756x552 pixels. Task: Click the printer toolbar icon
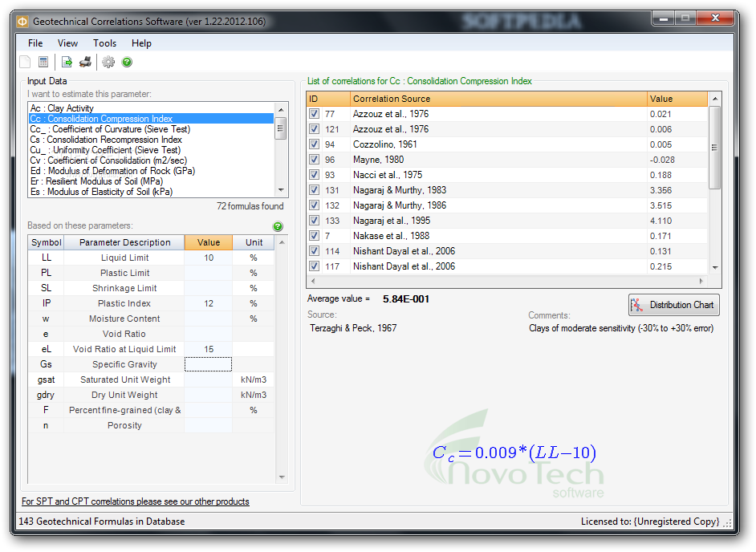(85, 63)
